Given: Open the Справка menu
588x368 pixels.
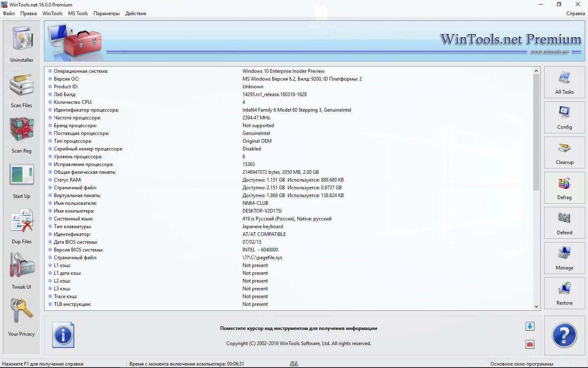Looking at the screenshot, I should click(576, 13).
